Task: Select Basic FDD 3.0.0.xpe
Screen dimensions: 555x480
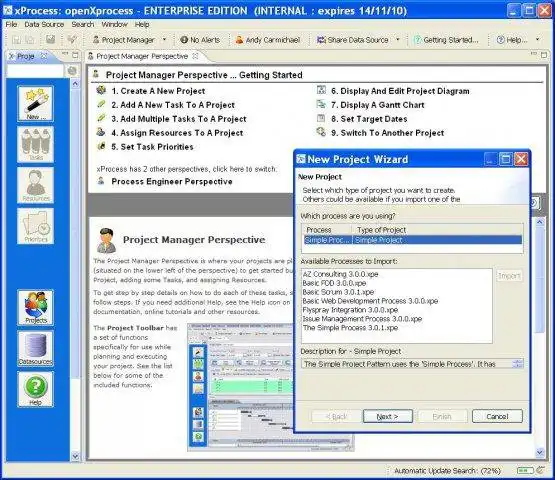Action: point(334,283)
